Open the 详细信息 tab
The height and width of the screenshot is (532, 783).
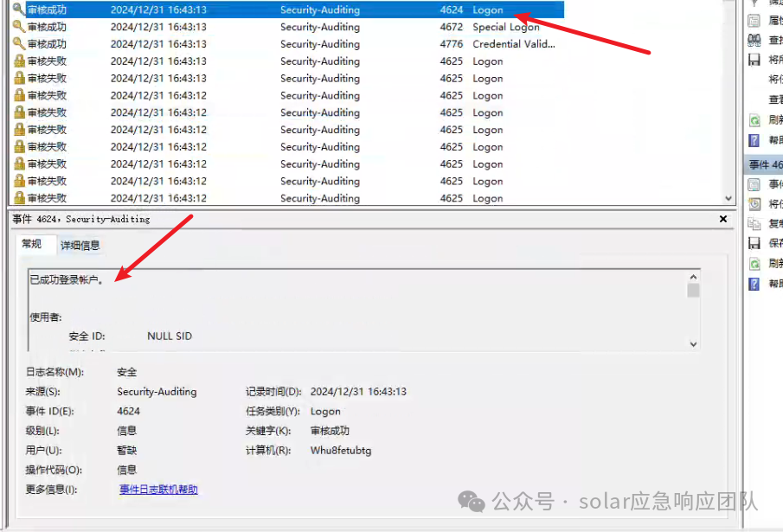(x=80, y=246)
